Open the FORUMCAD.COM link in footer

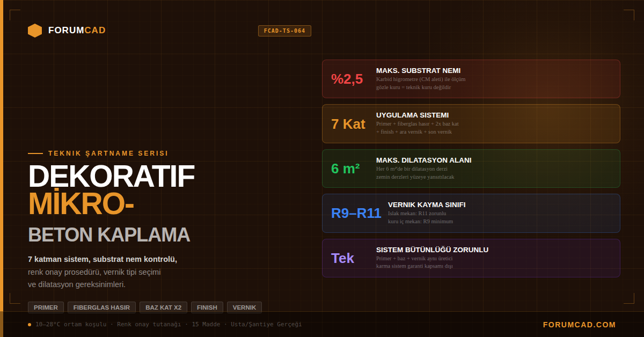coord(580,325)
